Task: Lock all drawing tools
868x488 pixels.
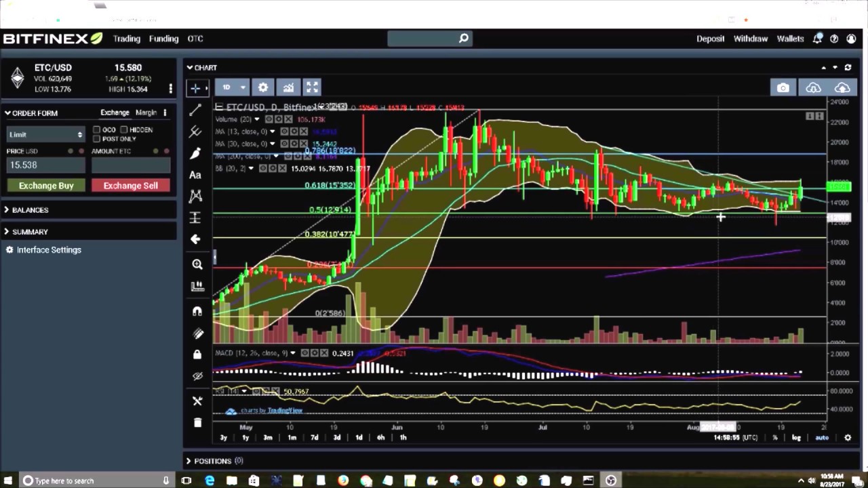Action: [x=197, y=354]
